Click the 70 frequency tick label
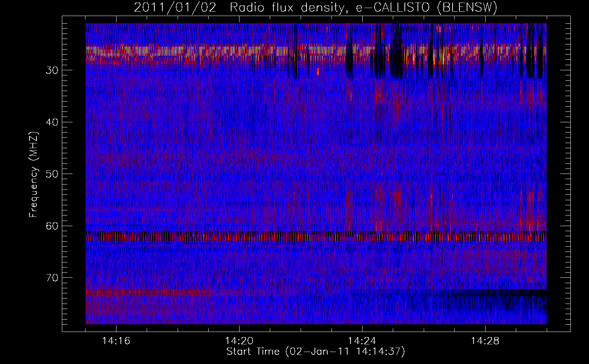Viewport: 589px width, 364px height. [x=52, y=277]
